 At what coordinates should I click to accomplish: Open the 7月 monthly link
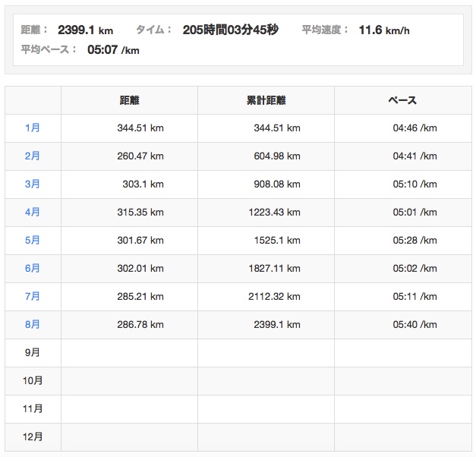pos(33,297)
